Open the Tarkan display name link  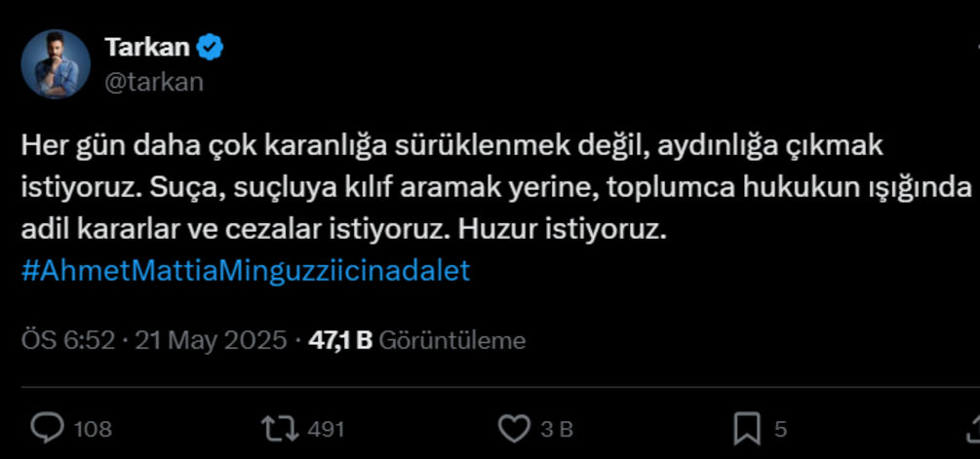147,48
